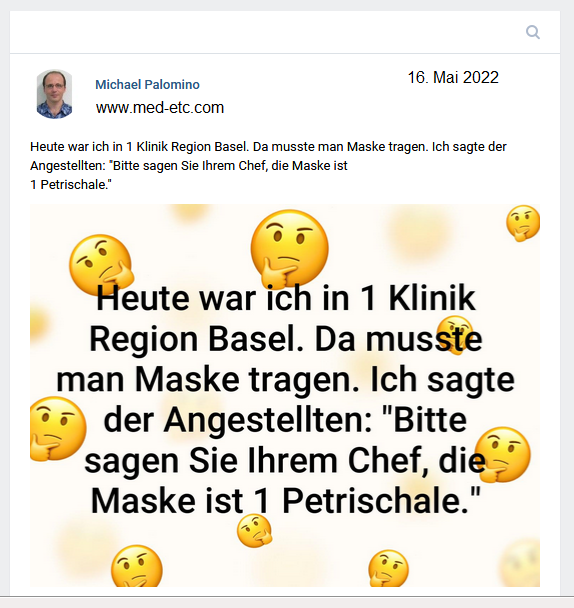
Task: Visit the www.med-etc.com website text
Action: coord(160,107)
